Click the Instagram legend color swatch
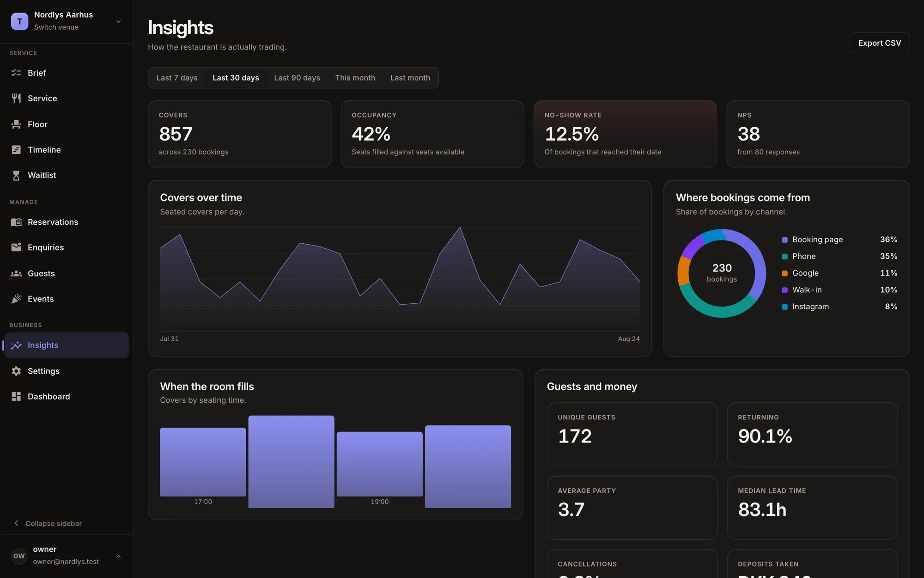924x578 pixels. click(x=784, y=307)
